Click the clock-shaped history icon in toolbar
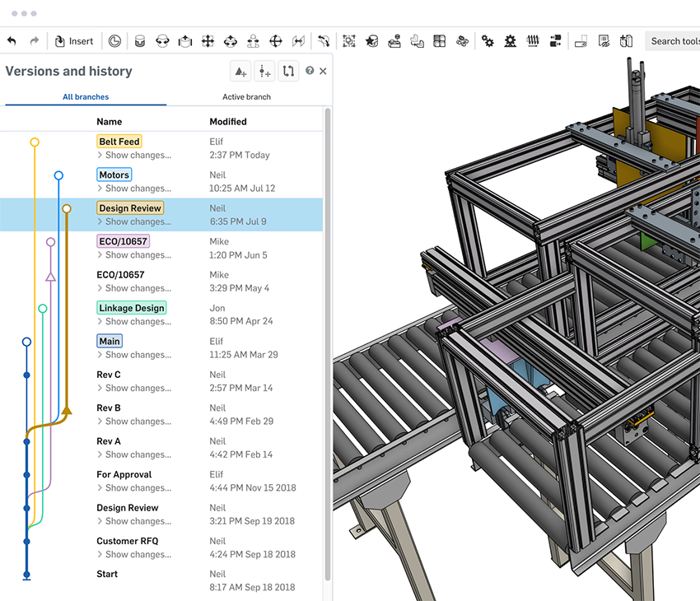The height and width of the screenshot is (601, 700). point(114,41)
